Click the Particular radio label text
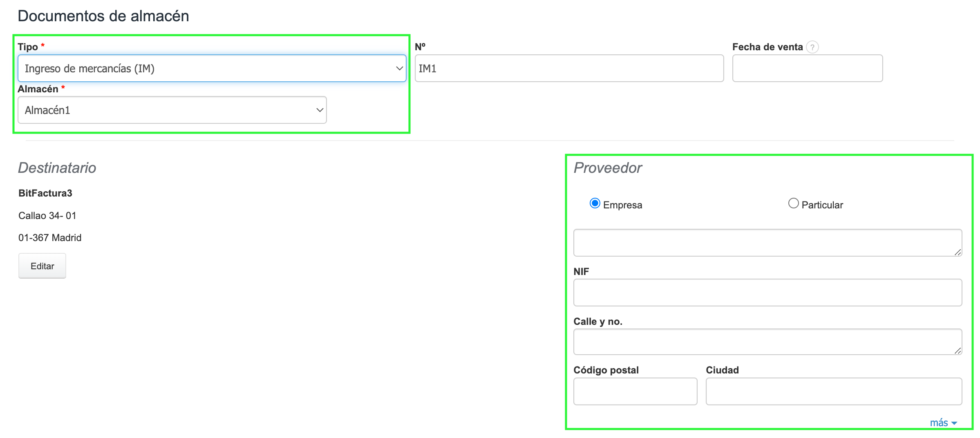Screen dimensions: 980x438 coord(822,205)
